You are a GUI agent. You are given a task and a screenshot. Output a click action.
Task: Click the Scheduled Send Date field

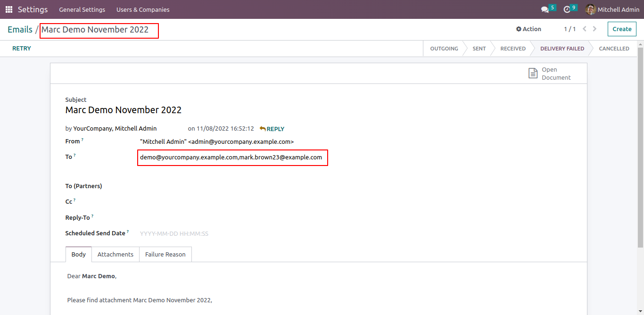tap(174, 233)
